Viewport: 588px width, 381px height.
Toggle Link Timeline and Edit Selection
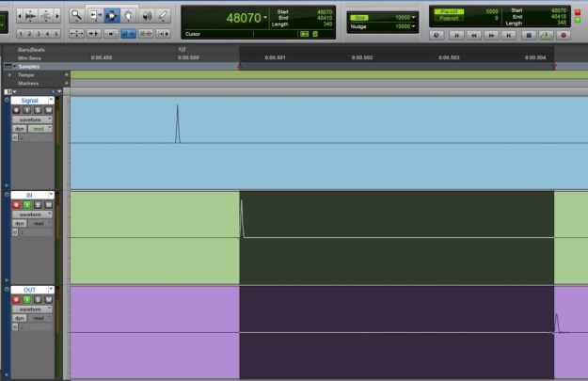click(129, 34)
